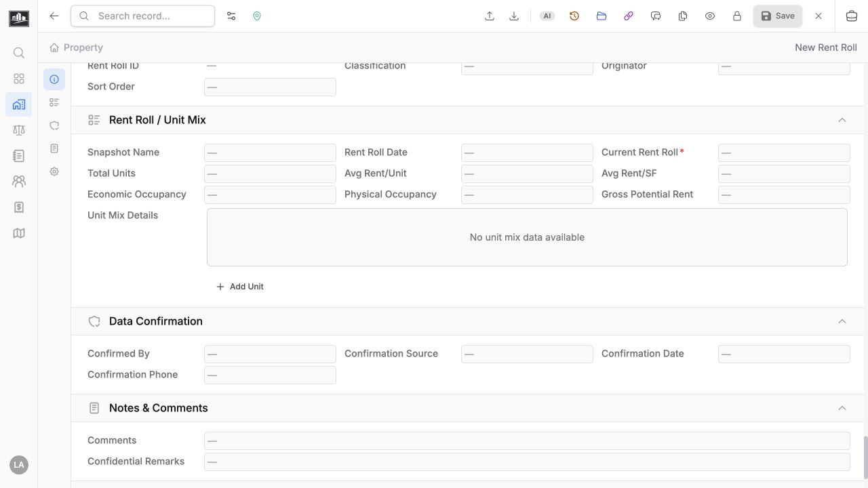
Task: Click the Search record field
Action: pos(143,16)
